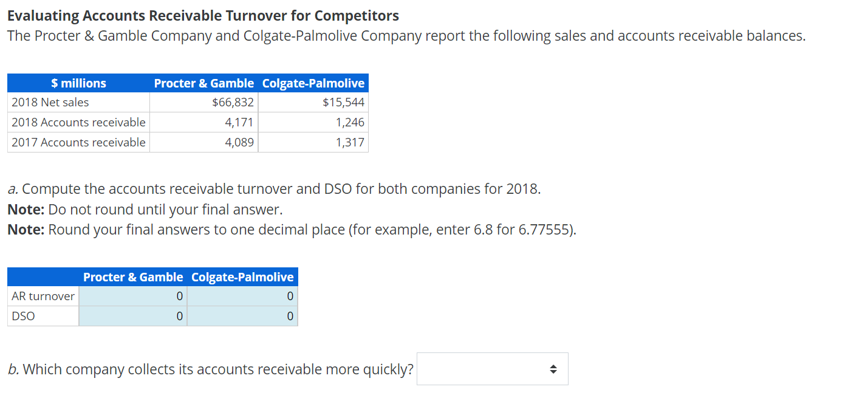Select the $15,544 net sales value
868x398 pixels.
coord(344,102)
